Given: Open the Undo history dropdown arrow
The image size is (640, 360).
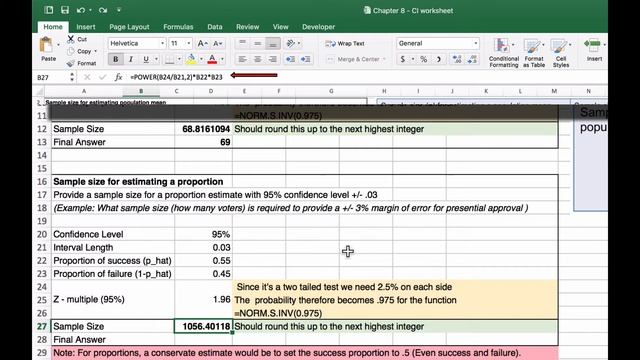Looking at the screenshot, I should [x=90, y=10].
